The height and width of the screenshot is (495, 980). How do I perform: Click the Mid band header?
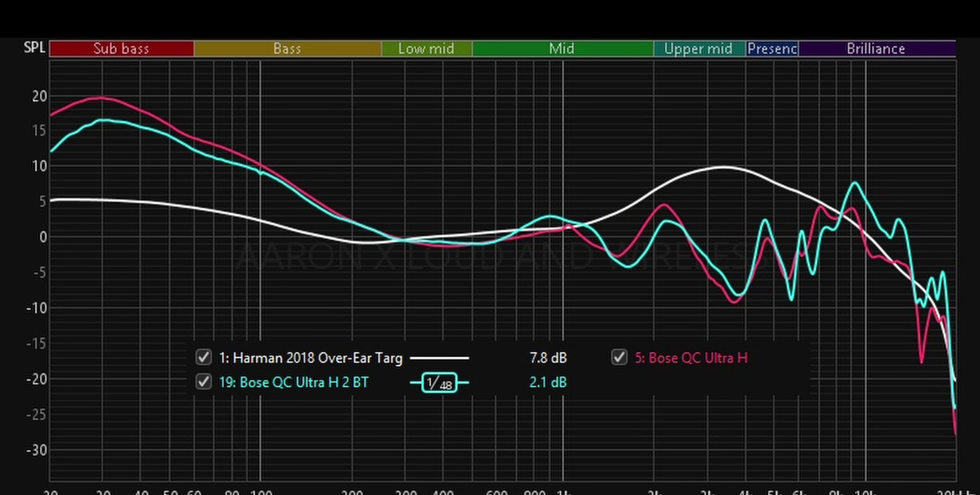(x=562, y=48)
